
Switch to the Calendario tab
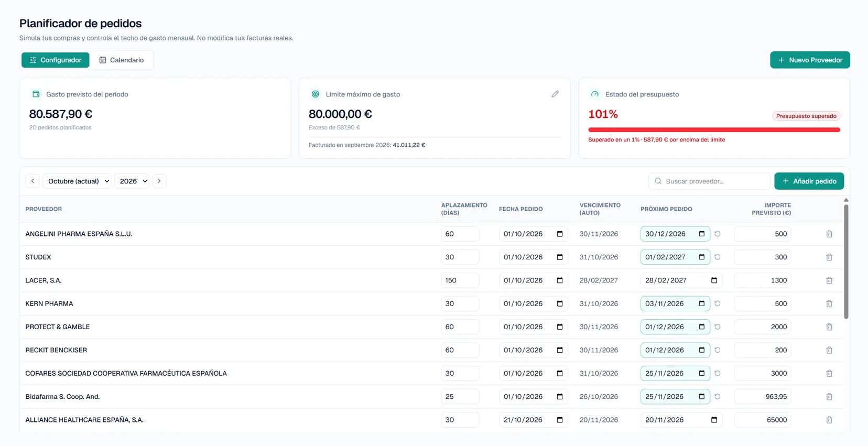[122, 60]
